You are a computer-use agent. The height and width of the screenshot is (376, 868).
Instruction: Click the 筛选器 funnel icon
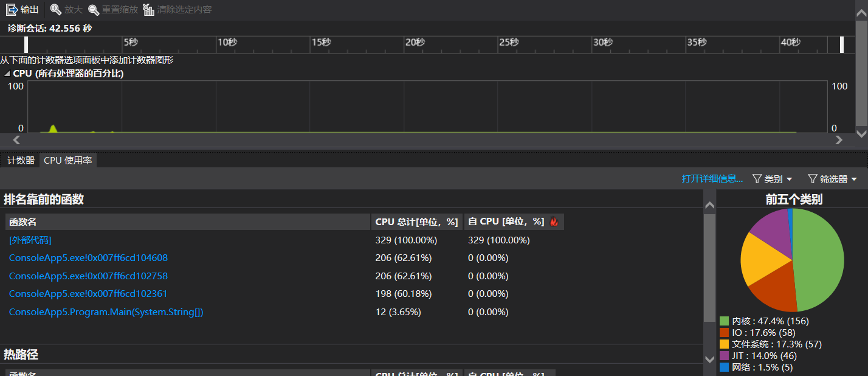(812, 179)
